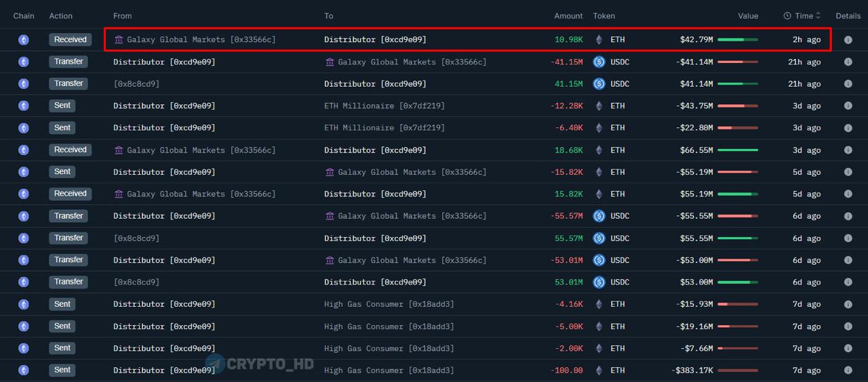Click the '2h ago' time cell
Image resolution: width=868 pixels, height=382 pixels.
point(806,40)
